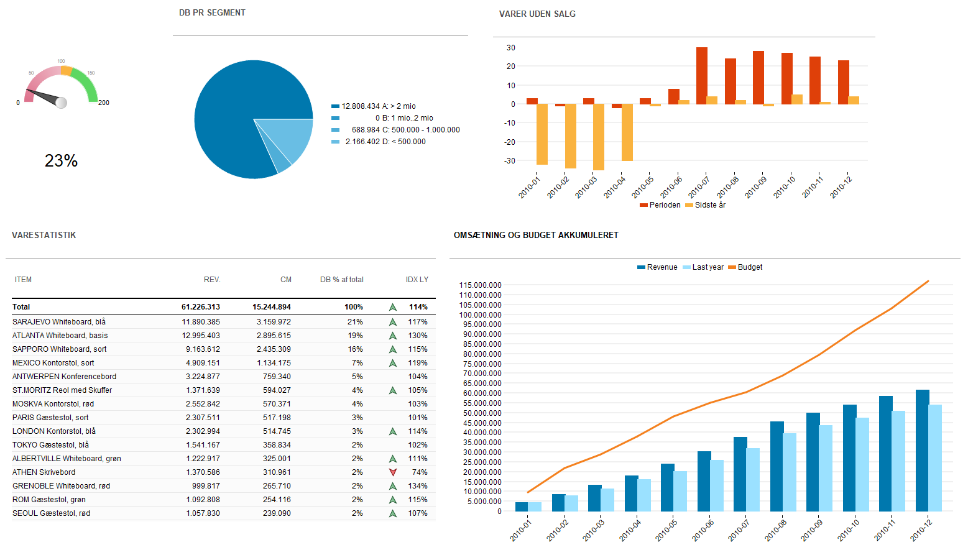Click legend swatch for A: > 2 mio
Viewport: 968px width, 560px height.
(335, 106)
